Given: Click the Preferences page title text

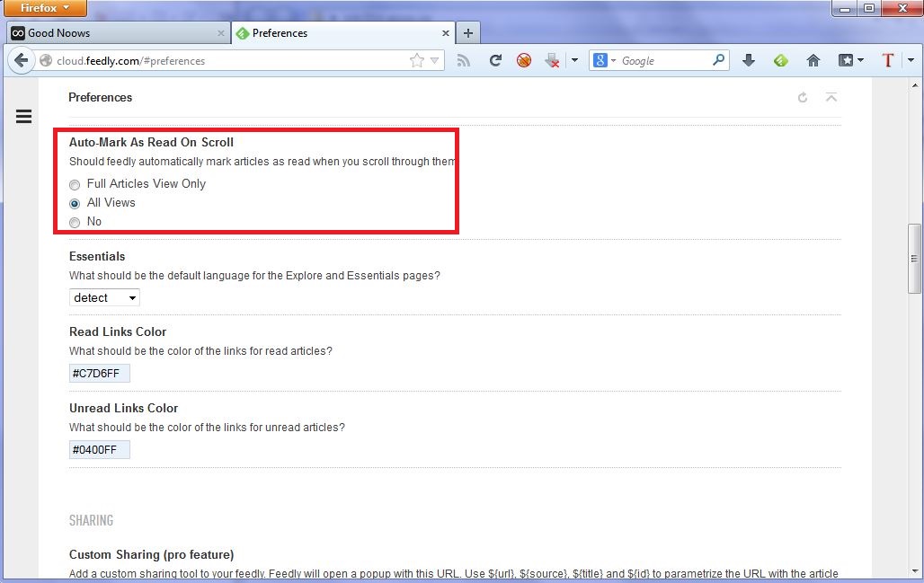Looking at the screenshot, I should tap(100, 97).
